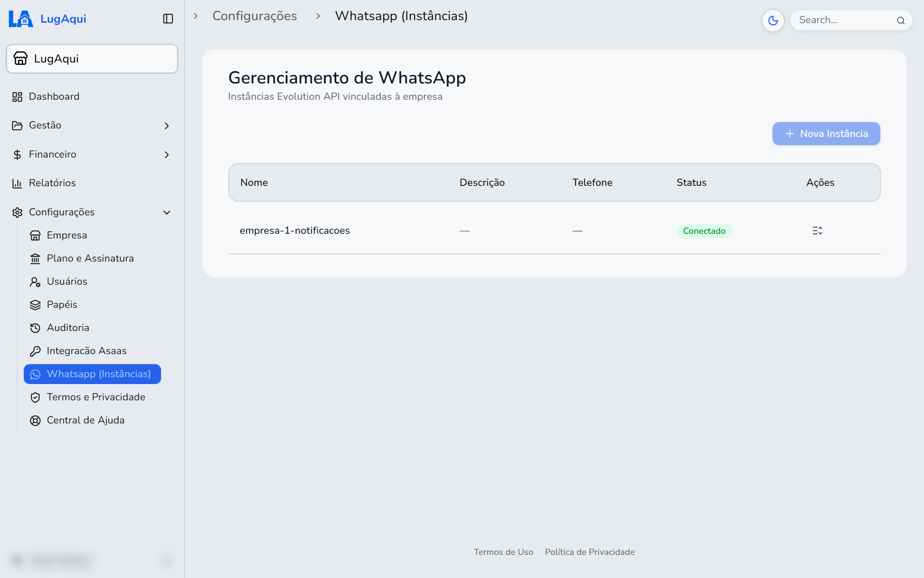This screenshot has width=924, height=578.
Task: Open the Relatórios menu item
Action: click(x=52, y=183)
